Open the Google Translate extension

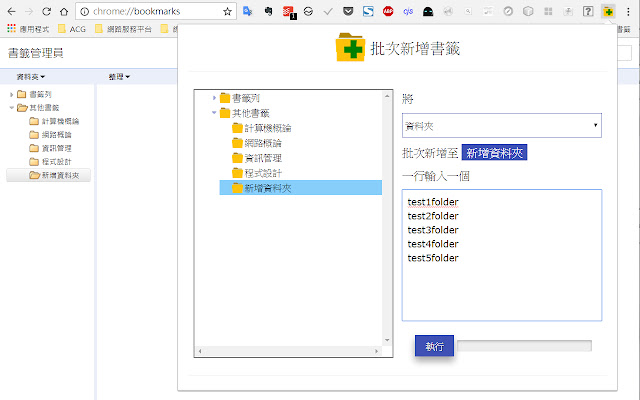[248, 11]
